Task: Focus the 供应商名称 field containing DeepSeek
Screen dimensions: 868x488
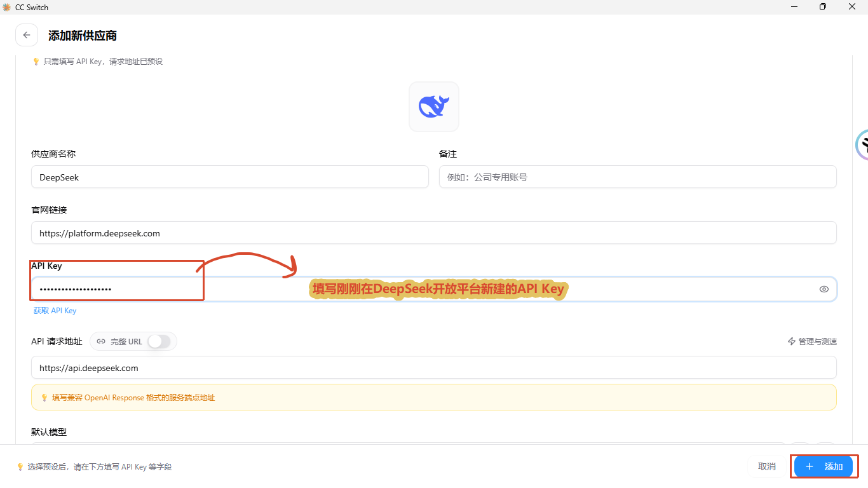Action: 230,177
